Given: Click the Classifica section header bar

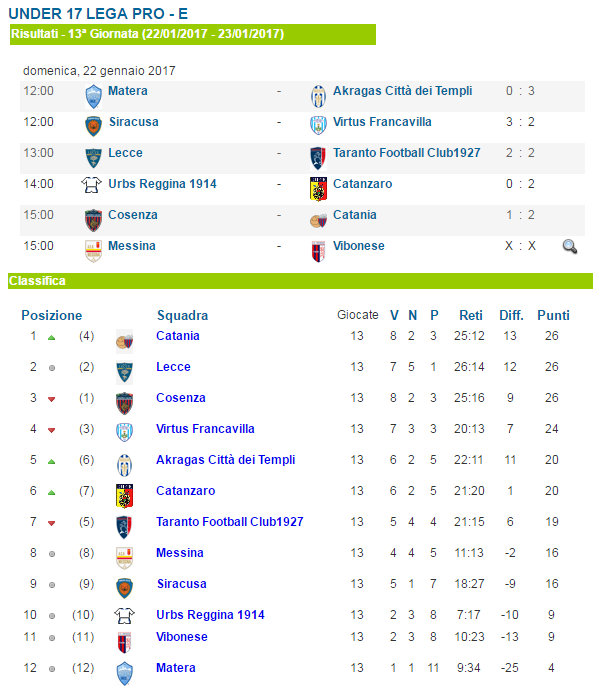Looking at the screenshot, I should coord(300,281).
